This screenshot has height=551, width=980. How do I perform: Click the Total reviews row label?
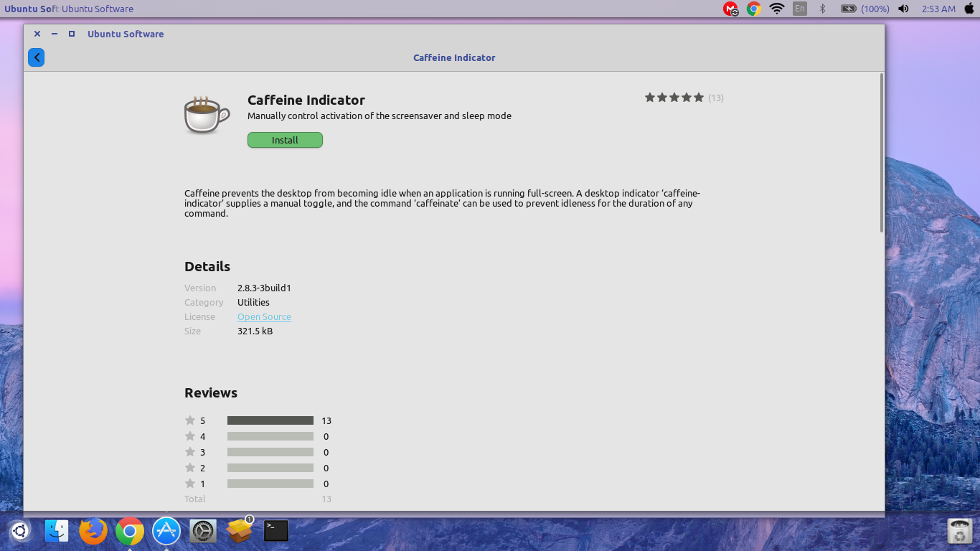tap(195, 499)
